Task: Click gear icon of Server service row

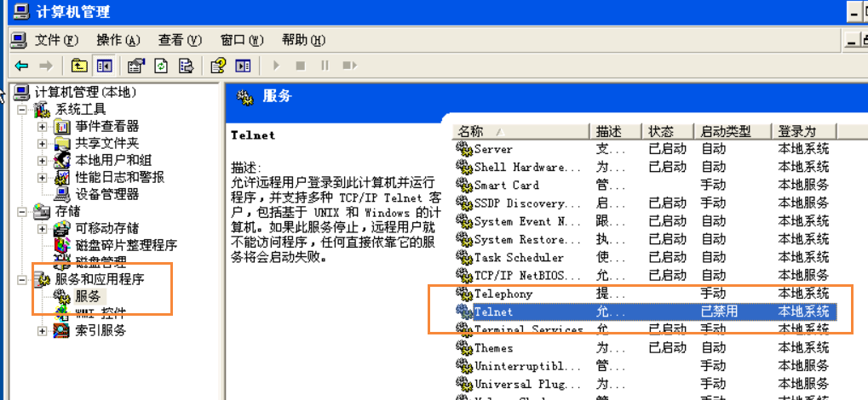Action: point(463,148)
